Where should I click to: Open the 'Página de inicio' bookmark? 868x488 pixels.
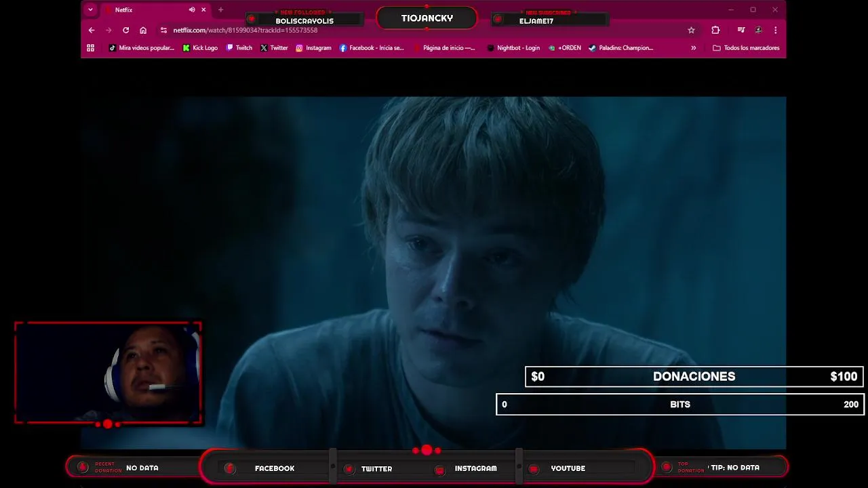[444, 48]
